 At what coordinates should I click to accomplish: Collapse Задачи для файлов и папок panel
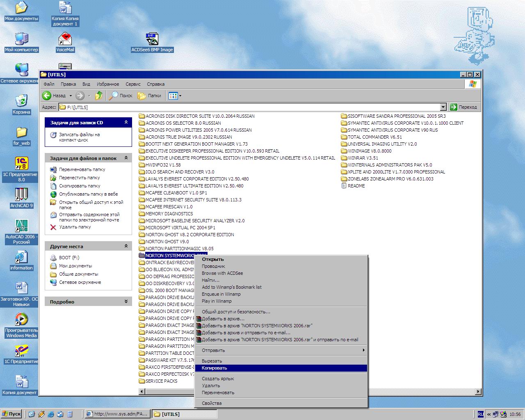(x=126, y=158)
